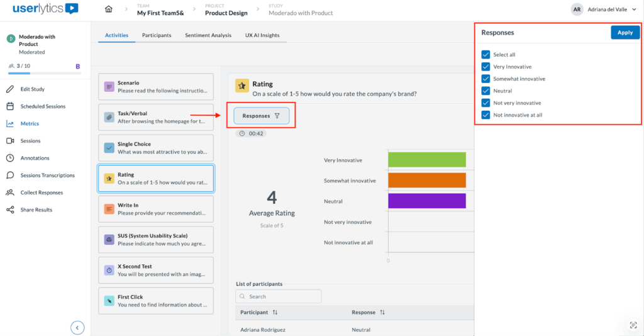Select the Write In activity card
Viewport: 644px width, 336px height.
coord(156,209)
